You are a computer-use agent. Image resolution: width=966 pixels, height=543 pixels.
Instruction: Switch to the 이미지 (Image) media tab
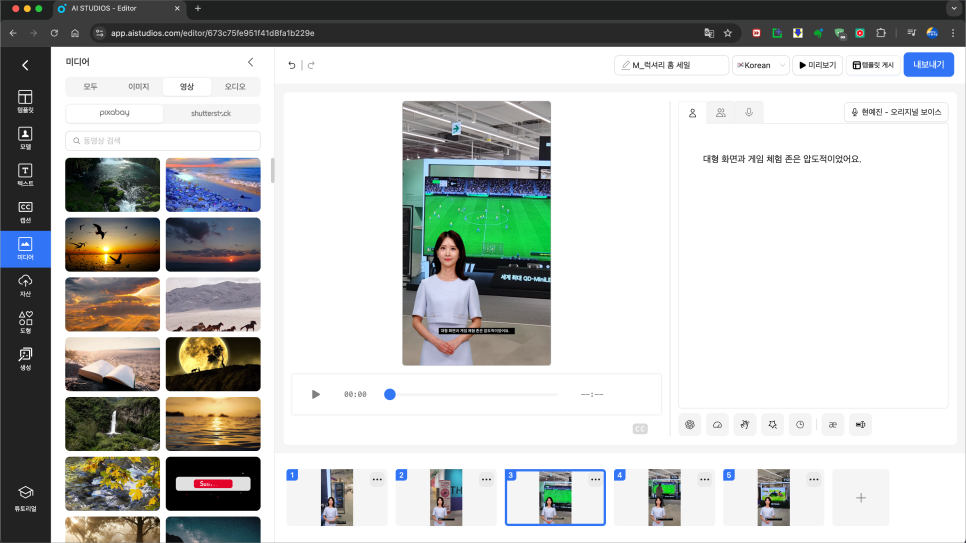[139, 87]
